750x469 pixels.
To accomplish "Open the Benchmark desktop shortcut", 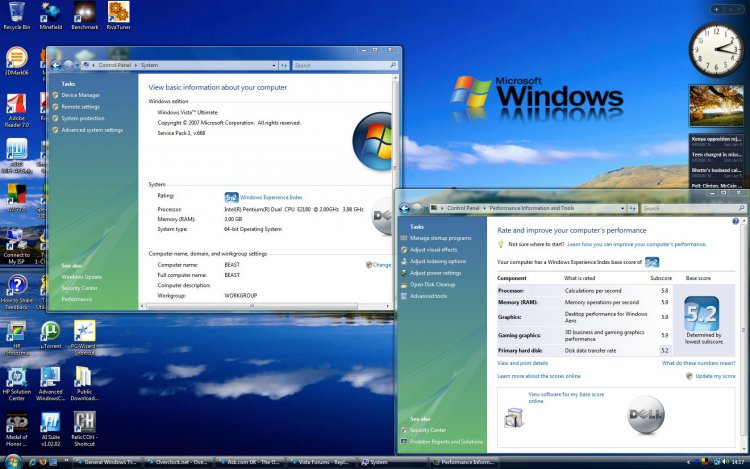I will (85, 15).
